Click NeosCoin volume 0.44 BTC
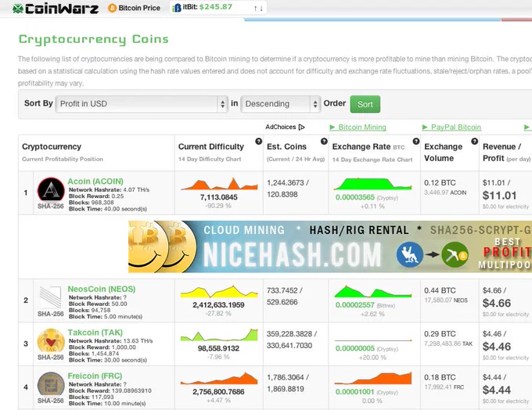The image size is (532, 410). click(x=440, y=290)
